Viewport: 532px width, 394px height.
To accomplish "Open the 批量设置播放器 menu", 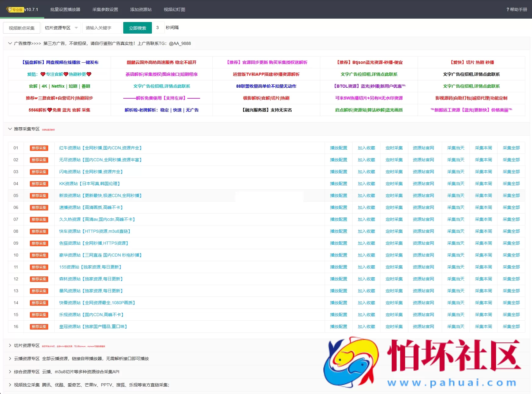I will click(x=65, y=9).
